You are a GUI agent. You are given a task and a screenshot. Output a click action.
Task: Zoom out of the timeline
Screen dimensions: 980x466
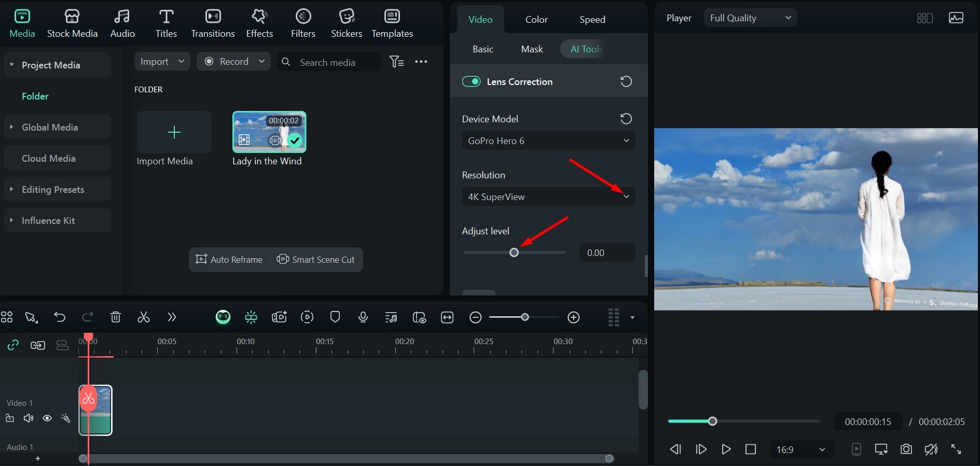[475, 317]
